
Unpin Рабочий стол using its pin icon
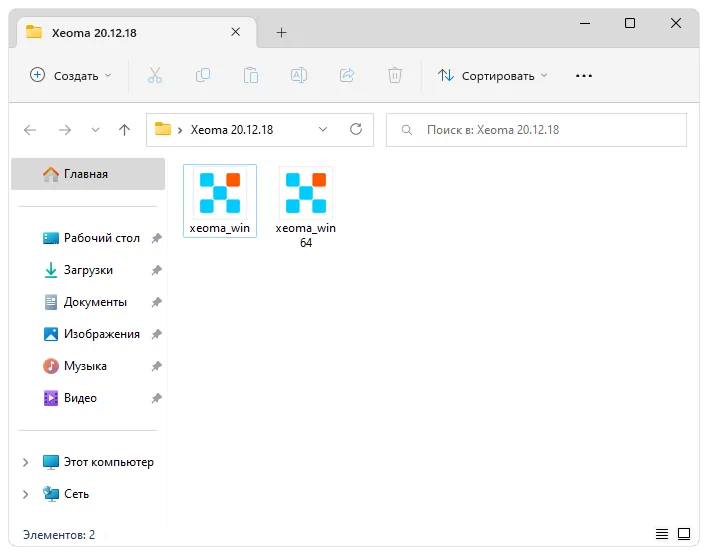pos(156,238)
